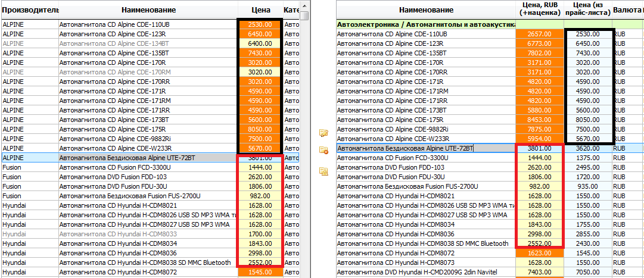Click markup price 7875.00 in right table

click(x=540, y=129)
